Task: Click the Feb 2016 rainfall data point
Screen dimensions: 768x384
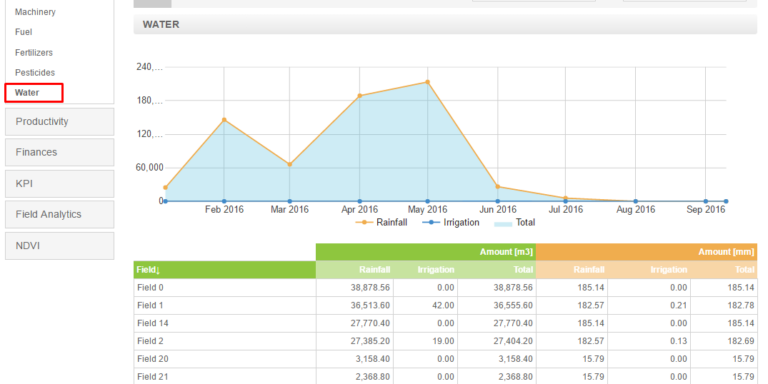Action: coord(224,120)
